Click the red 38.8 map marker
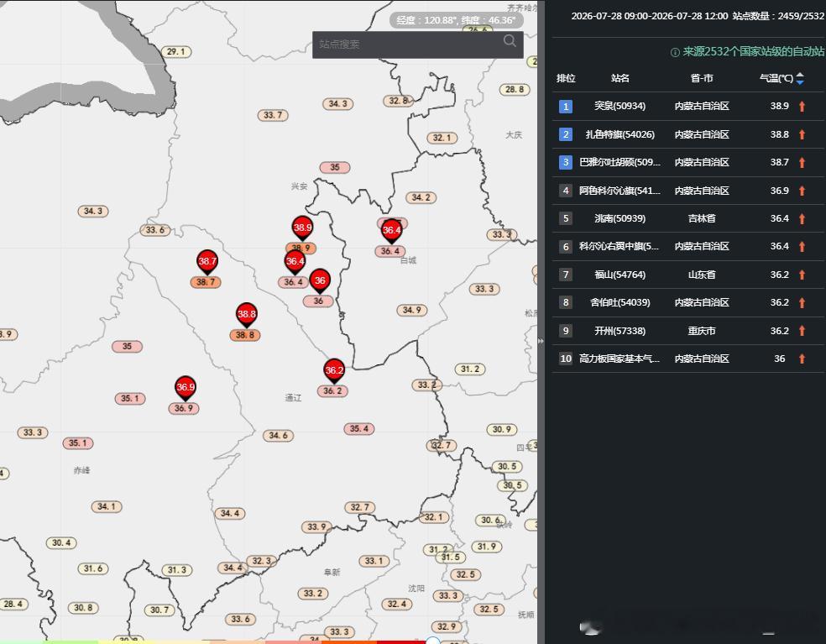Image resolution: width=826 pixels, height=644 pixels. (x=247, y=315)
